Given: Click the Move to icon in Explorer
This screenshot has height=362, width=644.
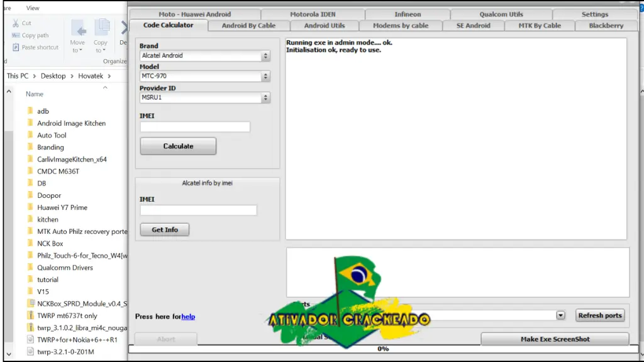Looking at the screenshot, I should pyautogui.click(x=78, y=29).
